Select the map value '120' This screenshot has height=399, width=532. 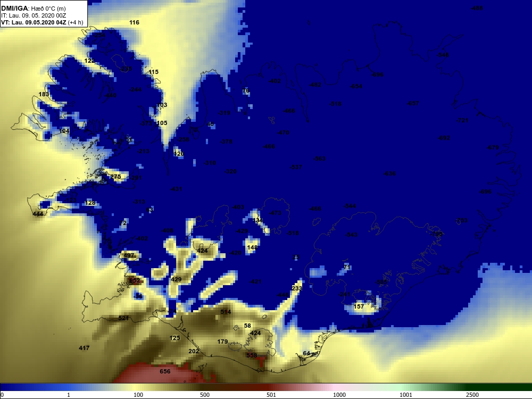click(179, 154)
